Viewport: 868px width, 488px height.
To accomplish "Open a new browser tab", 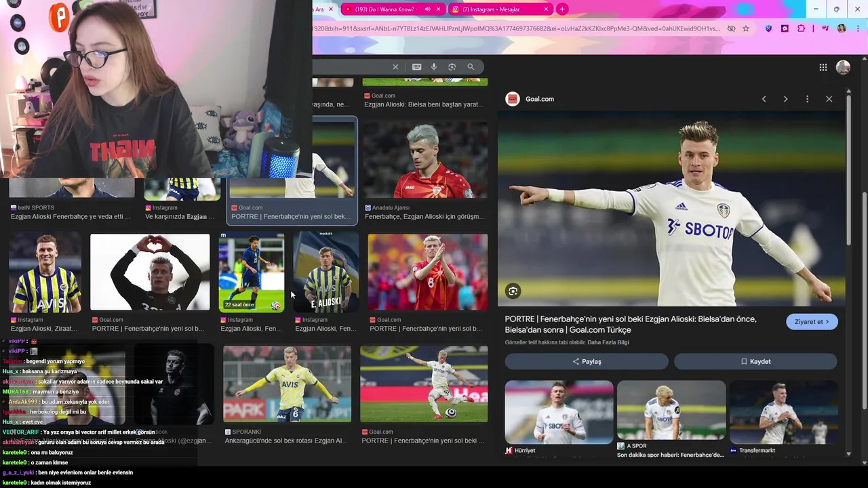I will (x=562, y=9).
